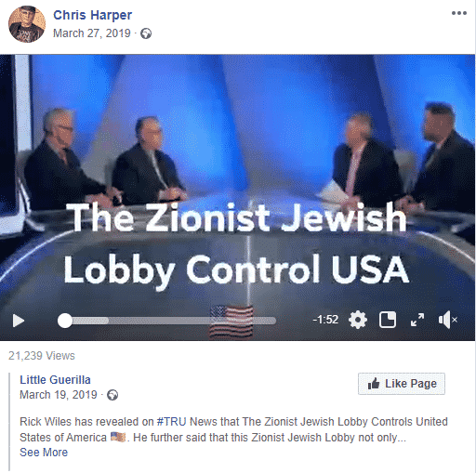
Task: Click the video frame thumbnail area
Action: 238,183
